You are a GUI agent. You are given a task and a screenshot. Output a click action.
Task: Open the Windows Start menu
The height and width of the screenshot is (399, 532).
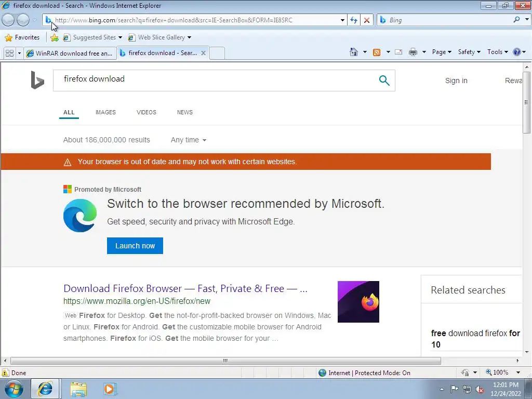[14, 389]
